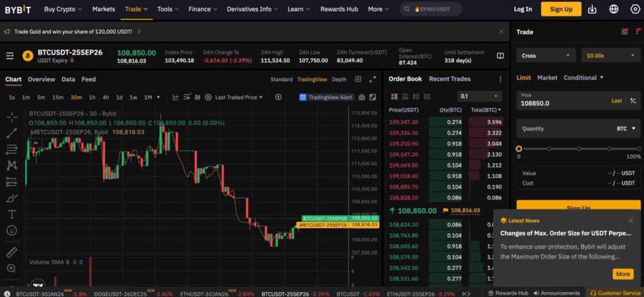The height and width of the screenshot is (297, 644).
Task: Open the Rewards Hub page
Action: [339, 9]
